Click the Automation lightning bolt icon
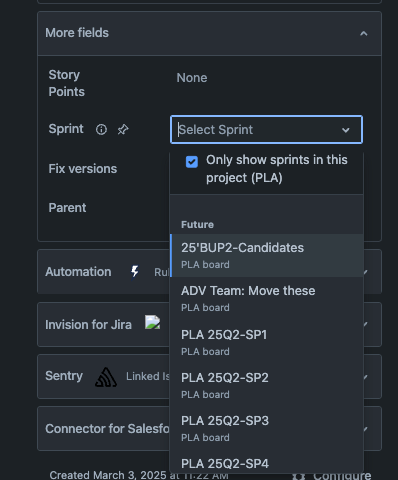This screenshot has height=480, width=398. (x=135, y=272)
